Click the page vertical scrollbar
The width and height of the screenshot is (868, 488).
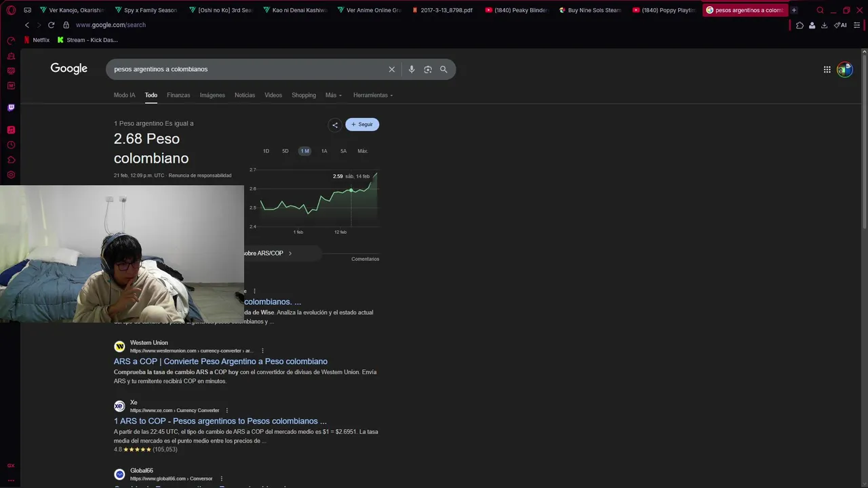(x=864, y=140)
